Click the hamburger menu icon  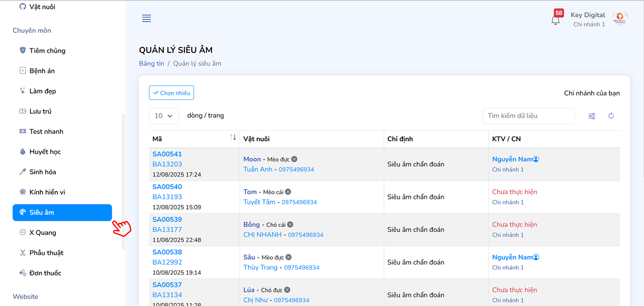[x=146, y=19]
